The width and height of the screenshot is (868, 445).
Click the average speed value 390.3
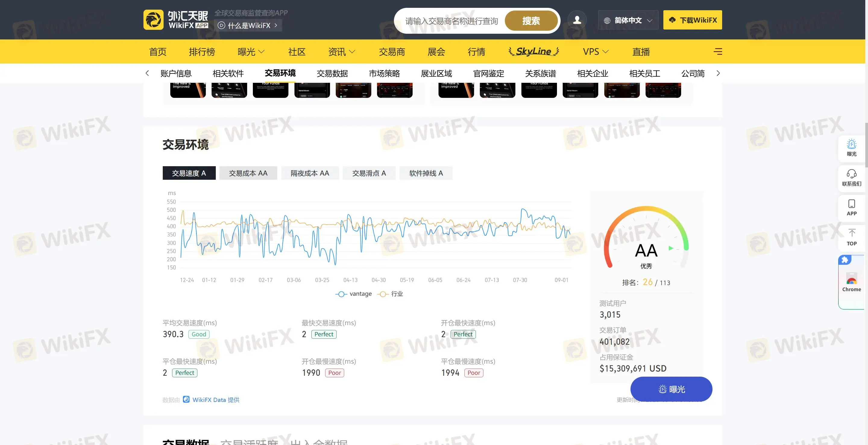tap(173, 334)
